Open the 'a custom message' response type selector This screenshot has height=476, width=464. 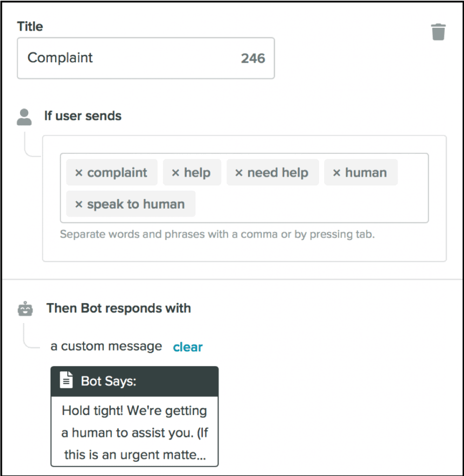point(106,346)
